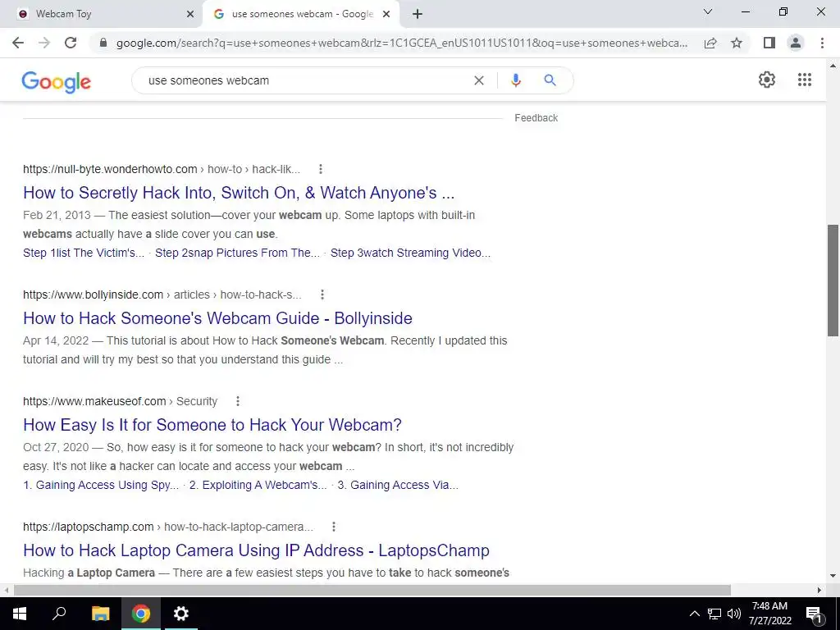Image resolution: width=840 pixels, height=630 pixels.
Task: Open Gaining Access Using Spy sitelink
Action: [101, 486]
